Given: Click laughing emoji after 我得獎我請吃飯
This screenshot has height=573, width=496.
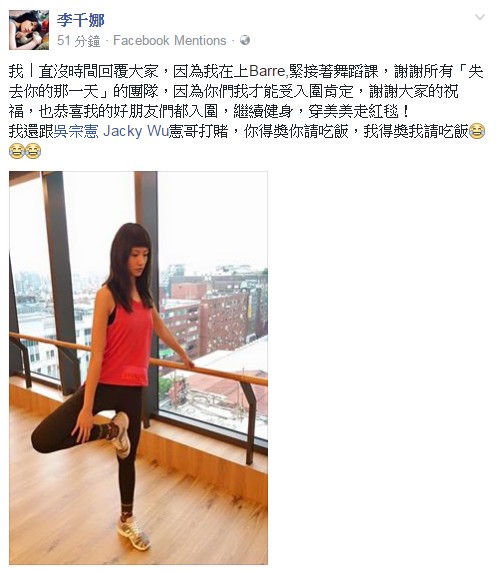Looking at the screenshot, I should [x=477, y=131].
